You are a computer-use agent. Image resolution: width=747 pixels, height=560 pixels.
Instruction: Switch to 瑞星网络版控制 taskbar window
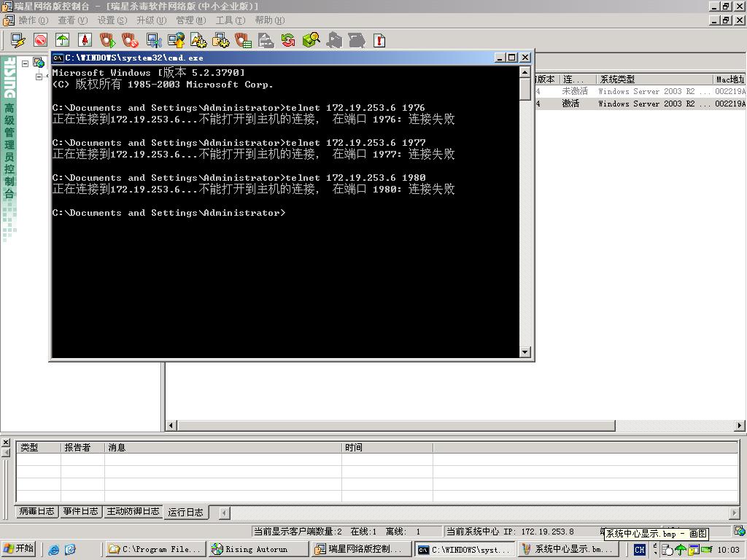360,550
